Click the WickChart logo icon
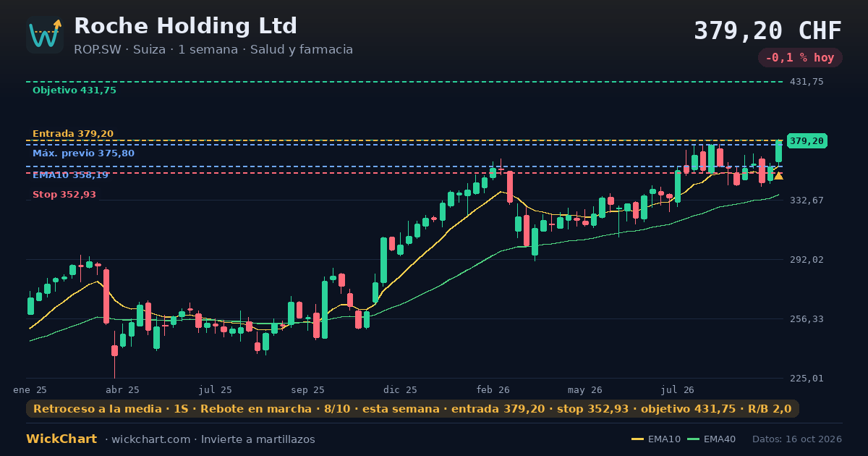 (x=45, y=35)
